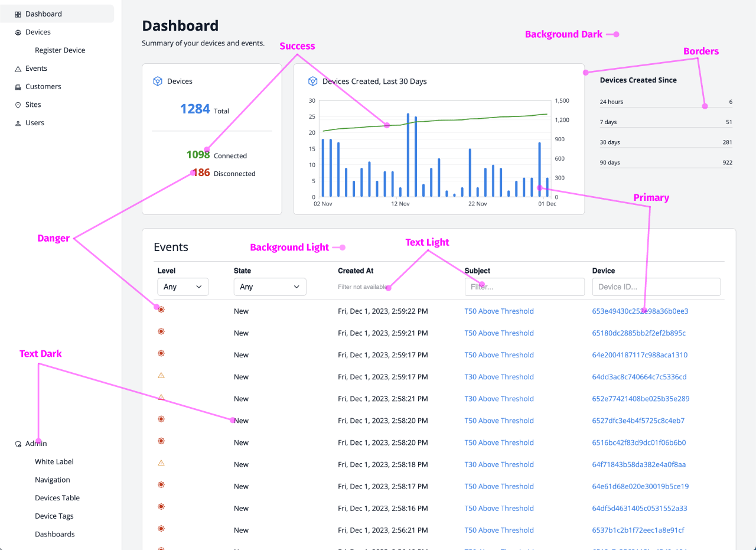Click the Device ID filter input field

656,287
